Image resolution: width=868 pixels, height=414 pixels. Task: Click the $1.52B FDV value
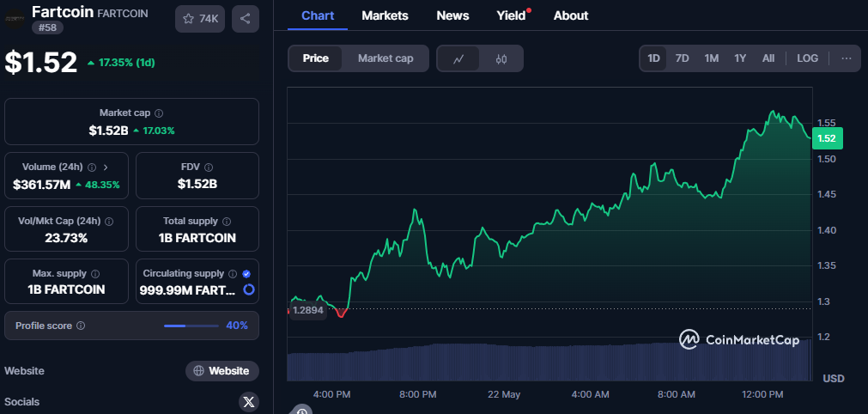point(197,185)
